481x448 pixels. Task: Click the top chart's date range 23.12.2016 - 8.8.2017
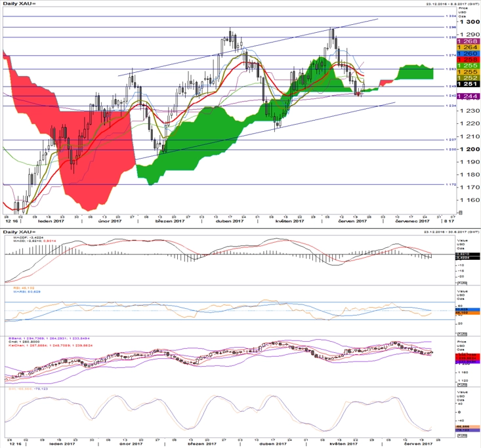453,4
